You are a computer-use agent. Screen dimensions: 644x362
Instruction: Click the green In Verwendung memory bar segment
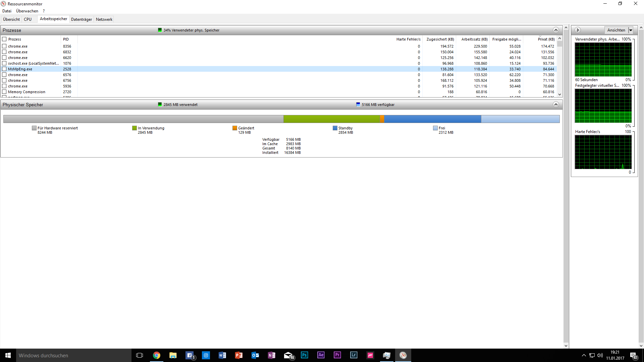click(331, 119)
